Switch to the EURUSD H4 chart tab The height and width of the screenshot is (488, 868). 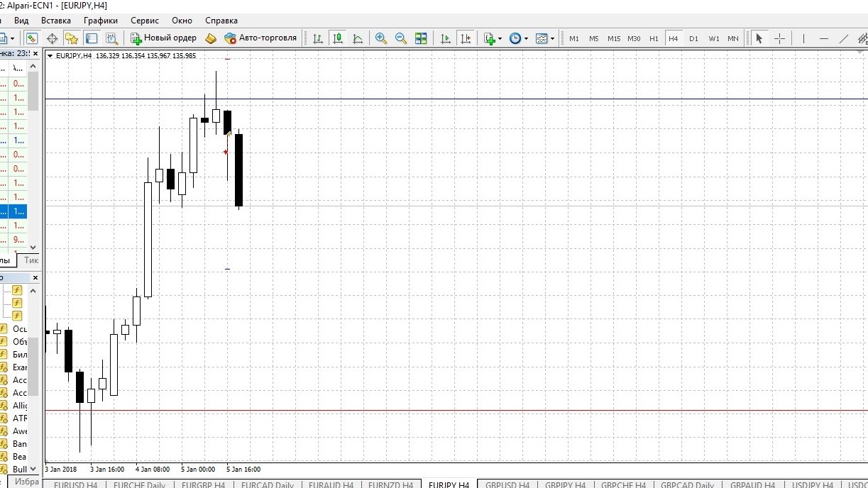(x=75, y=484)
